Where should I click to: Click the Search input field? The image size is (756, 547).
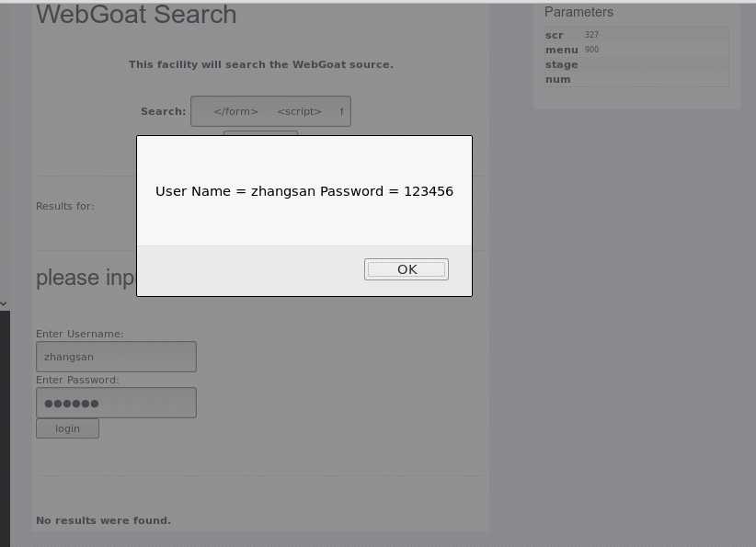270,111
